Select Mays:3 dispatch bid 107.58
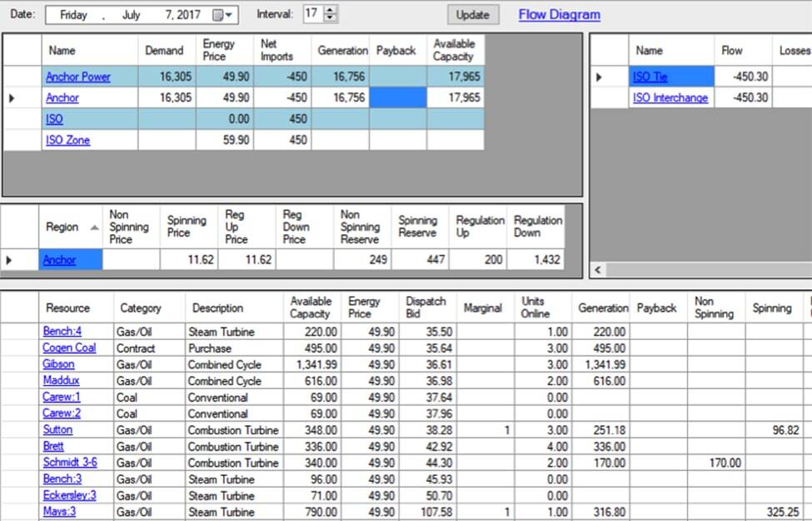Viewport: 812px width, 521px height. point(428,512)
